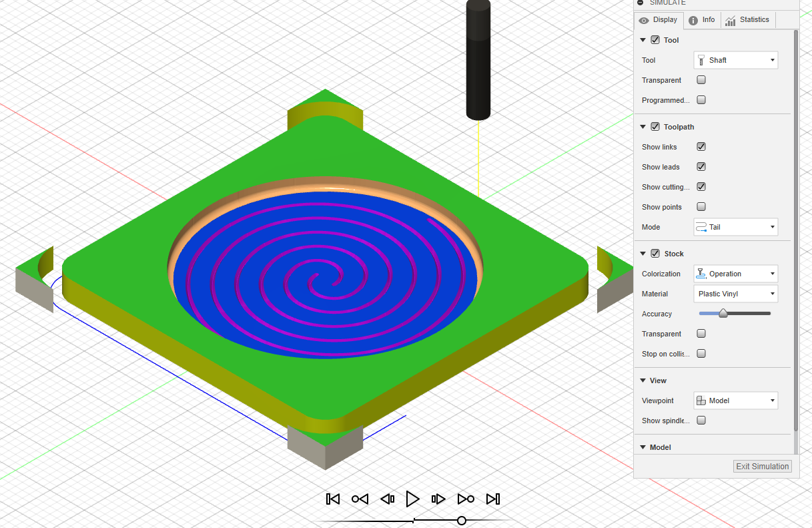
Task: Adjust the stock Accuracy slider handle
Action: pyautogui.click(x=723, y=313)
